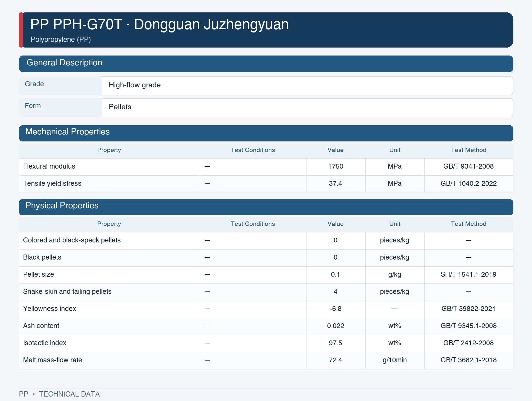The width and height of the screenshot is (532, 401).
Task: Click the tensile value '37.4'
Action: coord(335,184)
